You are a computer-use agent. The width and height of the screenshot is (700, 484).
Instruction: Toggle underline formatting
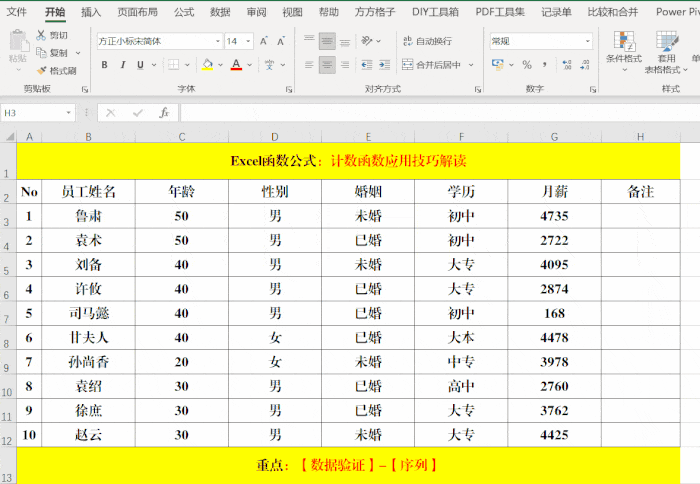pyautogui.click(x=140, y=65)
